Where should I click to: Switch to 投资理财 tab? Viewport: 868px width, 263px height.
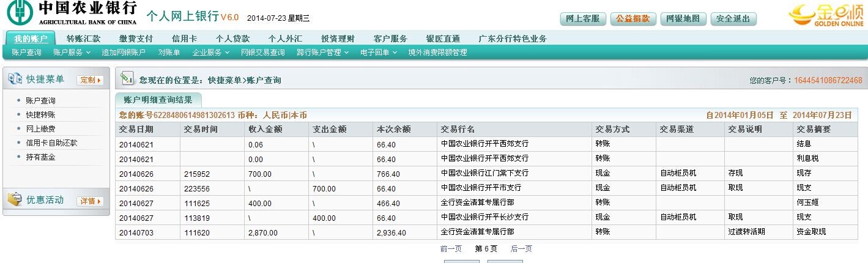[x=338, y=39]
